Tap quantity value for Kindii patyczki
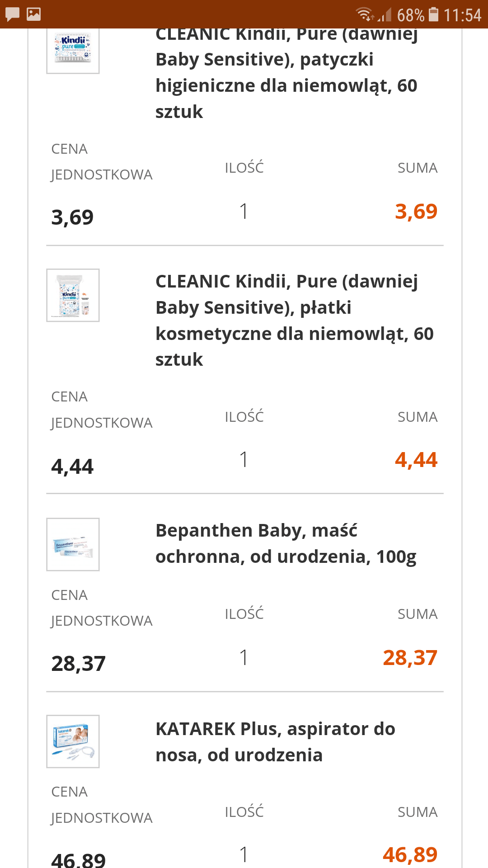Image resolution: width=488 pixels, height=868 pixels. coord(244,211)
